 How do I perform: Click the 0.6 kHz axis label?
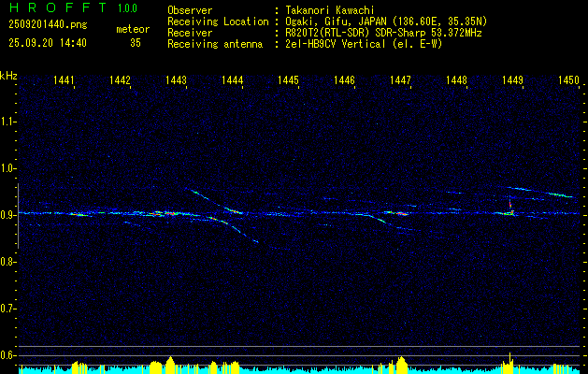pos(7,355)
